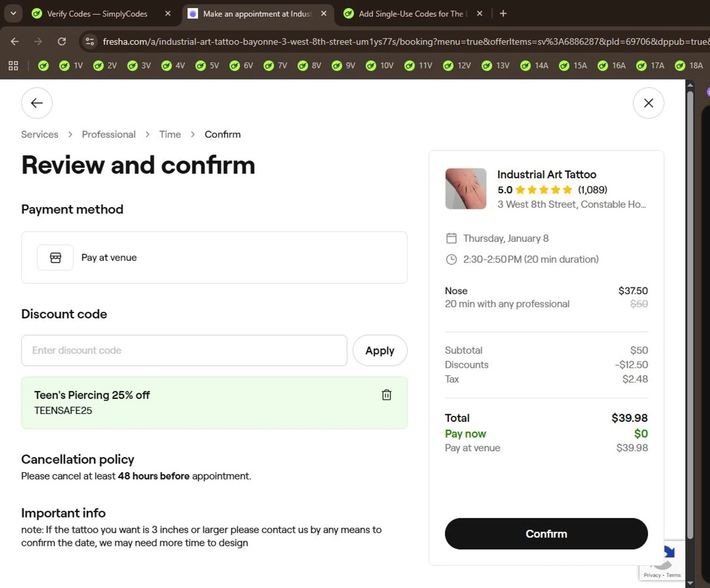Click the Apply discount button
710x588 pixels.
(x=380, y=351)
